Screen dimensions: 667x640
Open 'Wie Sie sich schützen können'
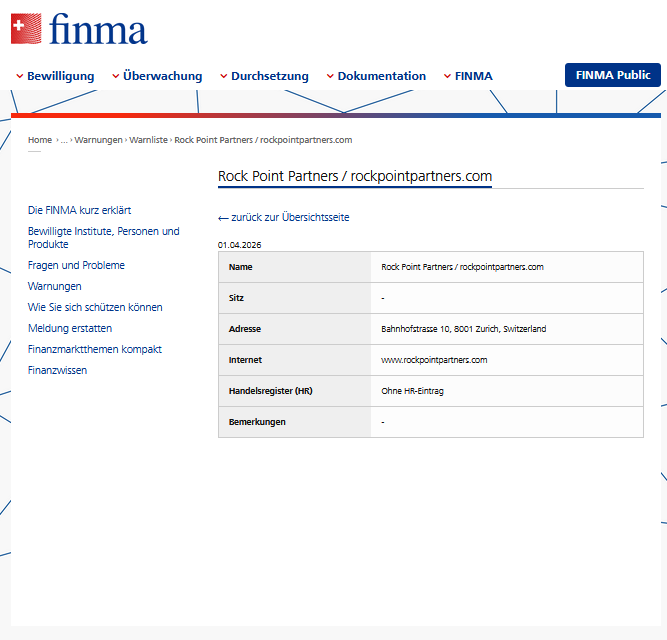click(95, 307)
